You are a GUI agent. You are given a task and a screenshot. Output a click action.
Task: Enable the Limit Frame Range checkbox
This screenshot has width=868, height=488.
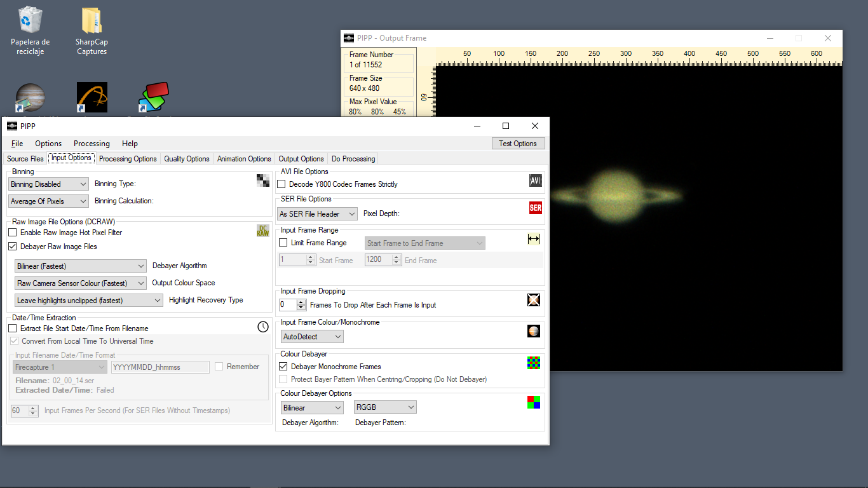283,243
